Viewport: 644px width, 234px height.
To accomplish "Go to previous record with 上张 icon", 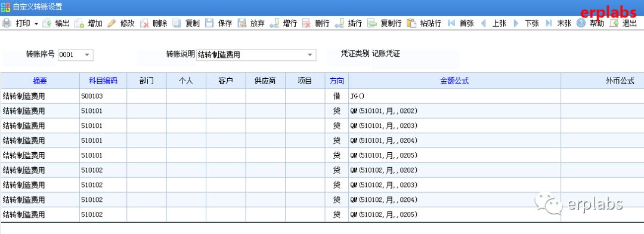I will point(484,23).
